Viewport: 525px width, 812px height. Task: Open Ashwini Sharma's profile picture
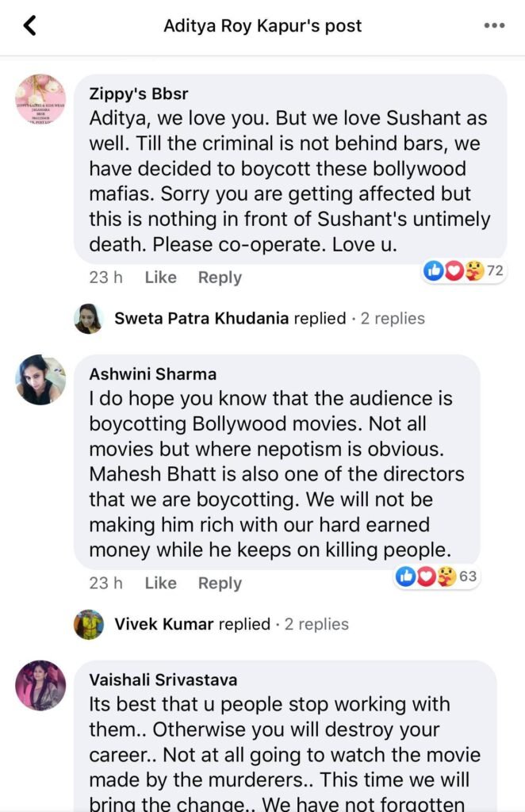40,381
